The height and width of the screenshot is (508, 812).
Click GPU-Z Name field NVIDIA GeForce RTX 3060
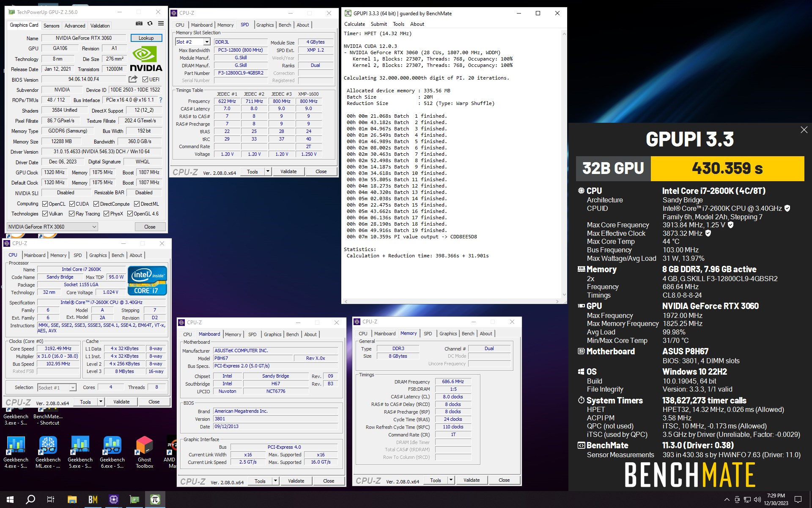click(x=84, y=38)
